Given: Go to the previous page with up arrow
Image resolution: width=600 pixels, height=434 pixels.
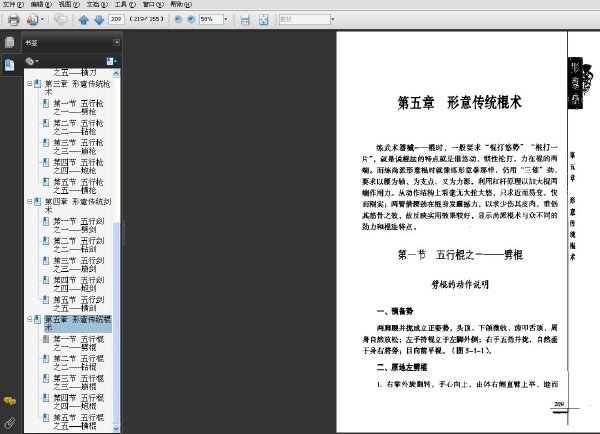Looking at the screenshot, I should (83, 20).
